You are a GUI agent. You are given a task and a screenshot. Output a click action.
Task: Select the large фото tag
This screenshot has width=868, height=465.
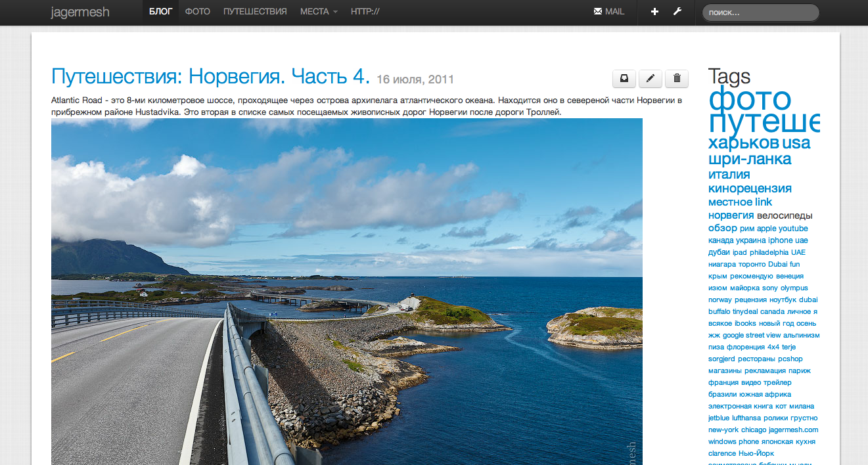[749, 99]
